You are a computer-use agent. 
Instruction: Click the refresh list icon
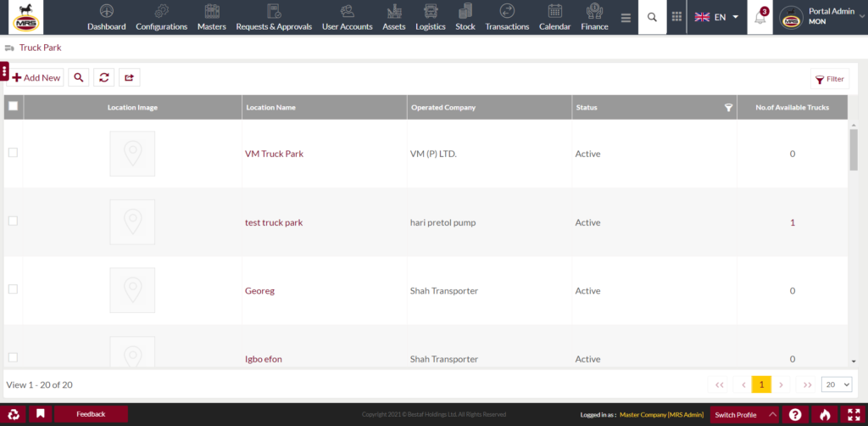tap(104, 77)
